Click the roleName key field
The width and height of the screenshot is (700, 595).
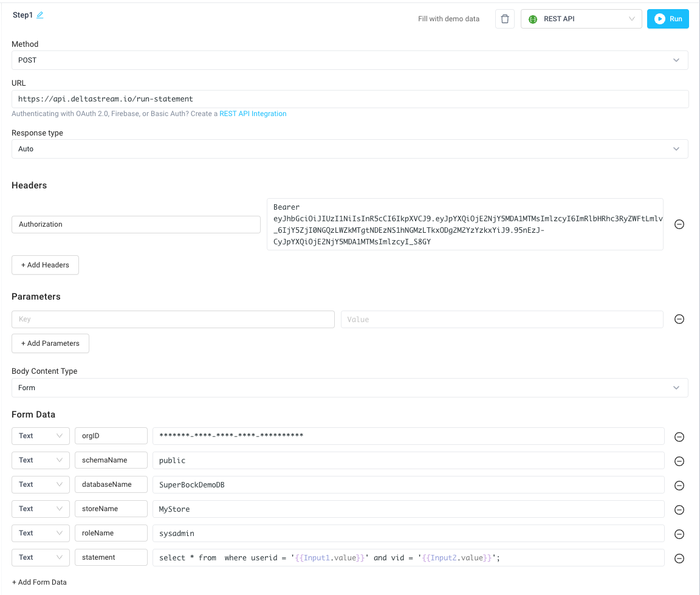111,533
